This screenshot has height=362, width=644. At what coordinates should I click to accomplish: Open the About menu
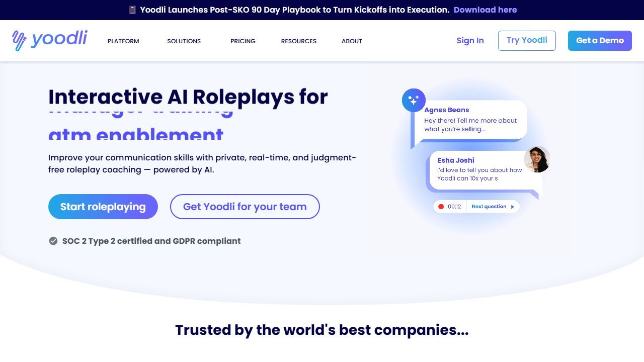[x=352, y=41]
